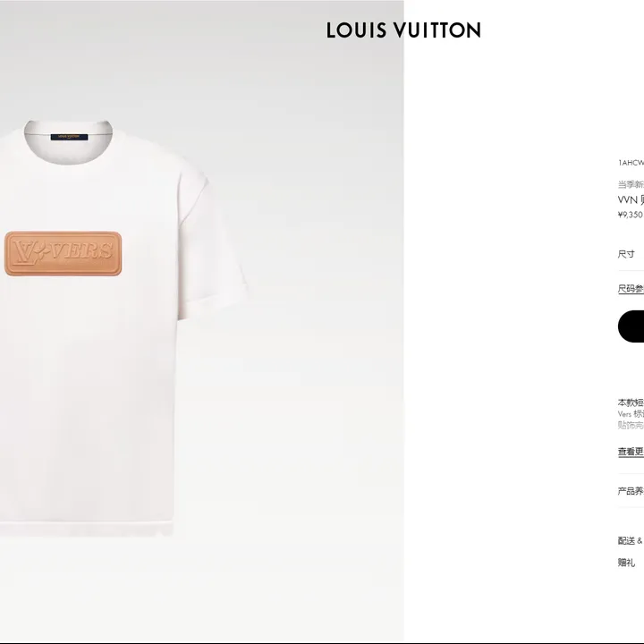Click the 当季新品 new season tag

click(x=631, y=184)
